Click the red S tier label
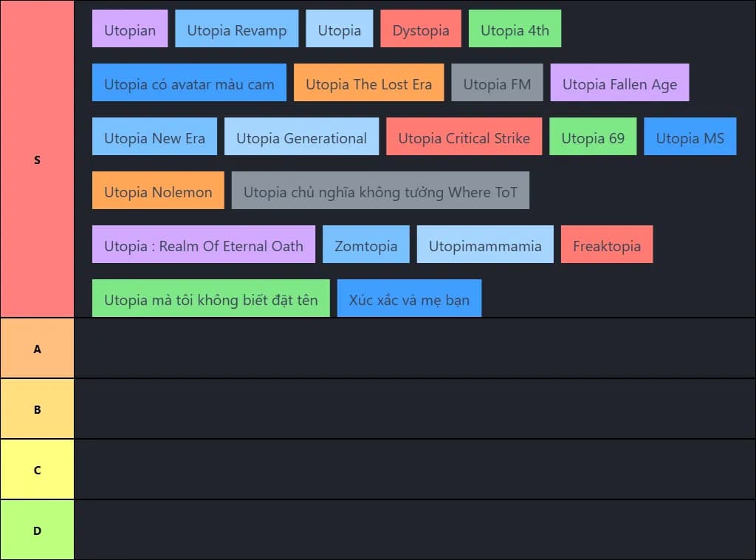Image resolution: width=756 pixels, height=560 pixels. point(38,160)
